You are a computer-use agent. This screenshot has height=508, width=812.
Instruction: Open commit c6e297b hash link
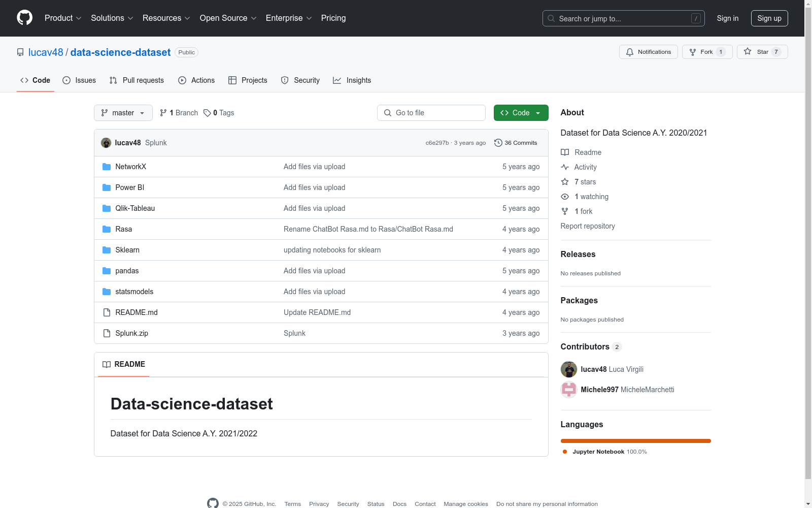[437, 143]
